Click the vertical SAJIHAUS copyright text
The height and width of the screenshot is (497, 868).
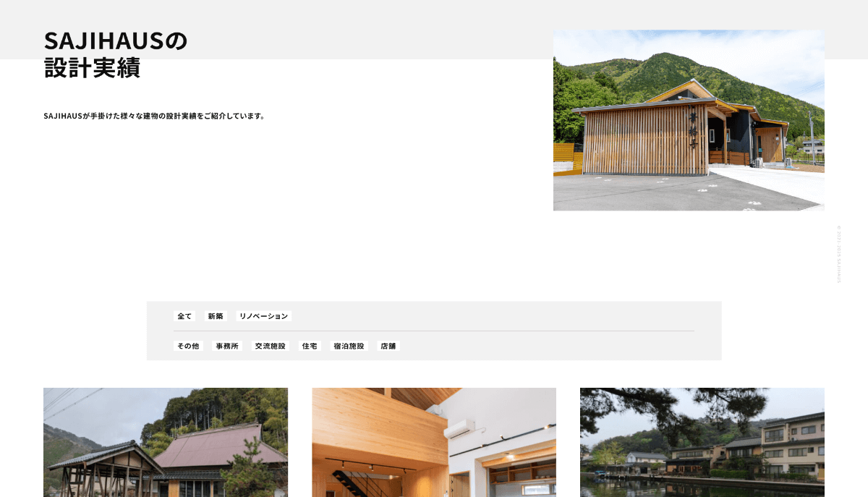click(839, 254)
